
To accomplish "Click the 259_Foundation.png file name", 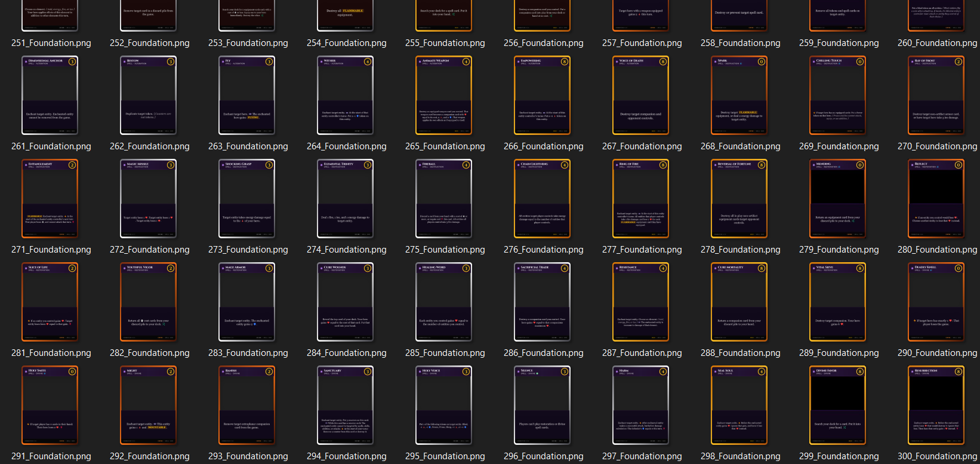I will (x=839, y=43).
